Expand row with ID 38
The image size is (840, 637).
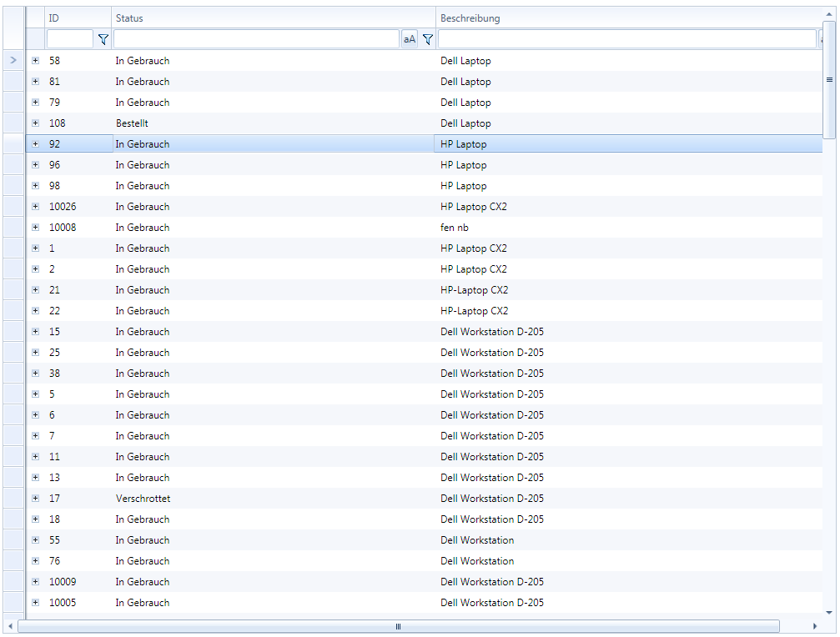tap(35, 373)
